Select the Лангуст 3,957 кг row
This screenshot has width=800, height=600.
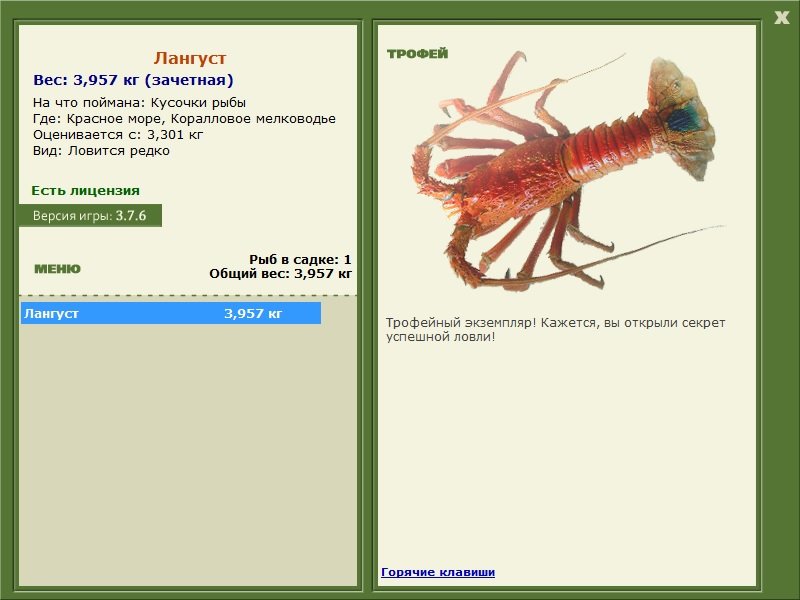tap(171, 313)
